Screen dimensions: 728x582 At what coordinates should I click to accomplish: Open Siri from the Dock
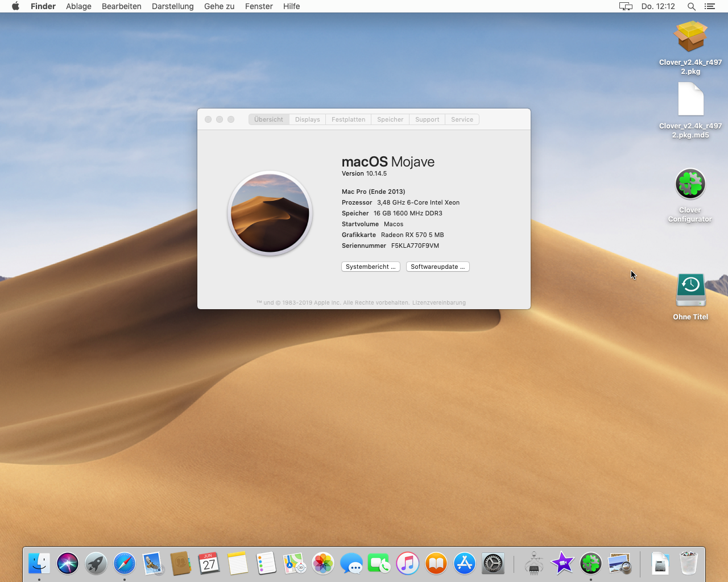[x=68, y=564]
